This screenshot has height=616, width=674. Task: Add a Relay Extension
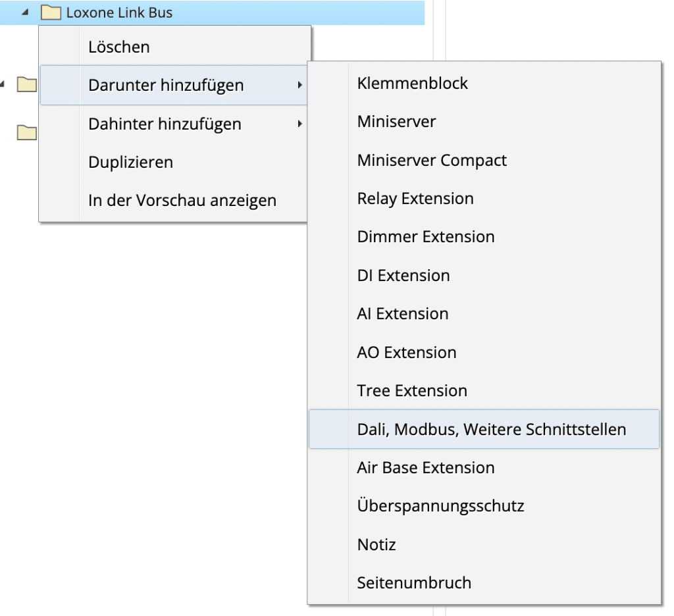[x=484, y=198]
